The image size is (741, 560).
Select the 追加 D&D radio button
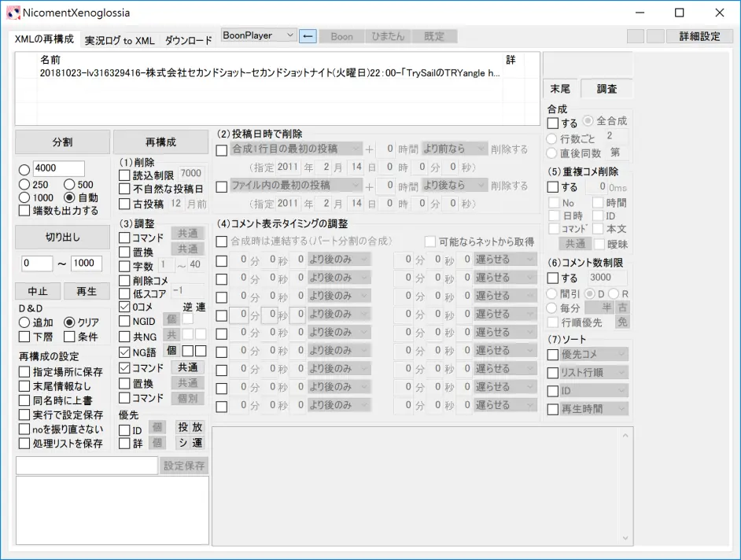point(24,322)
